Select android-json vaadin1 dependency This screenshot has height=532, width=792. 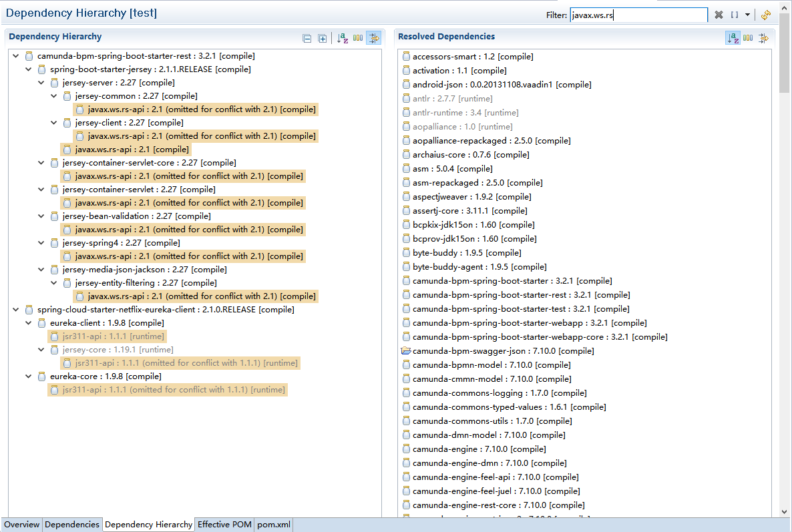tap(497, 85)
